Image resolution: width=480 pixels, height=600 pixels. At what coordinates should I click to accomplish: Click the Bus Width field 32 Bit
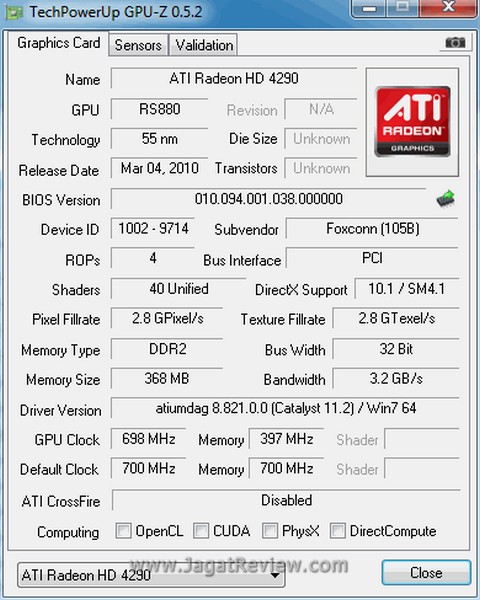point(396,349)
